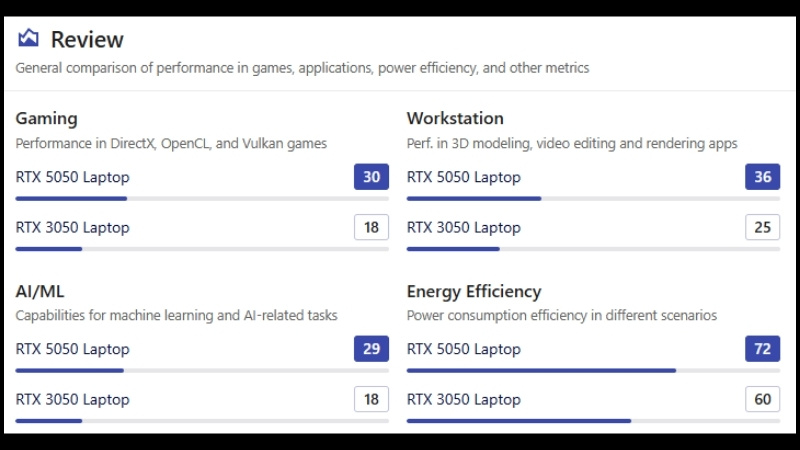Click RTX 5050 Laptop label under Gaming
Image resolution: width=800 pixels, height=450 pixels.
click(x=72, y=177)
